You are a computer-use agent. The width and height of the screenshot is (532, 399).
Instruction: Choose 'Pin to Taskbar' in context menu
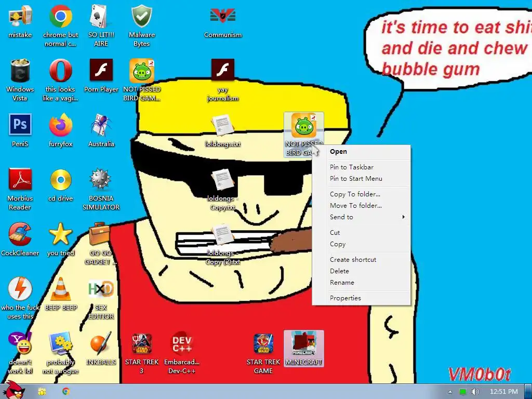coord(361,167)
